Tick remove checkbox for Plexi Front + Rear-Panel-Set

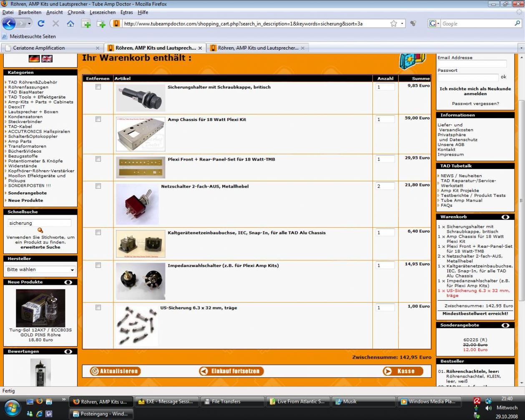98,159
